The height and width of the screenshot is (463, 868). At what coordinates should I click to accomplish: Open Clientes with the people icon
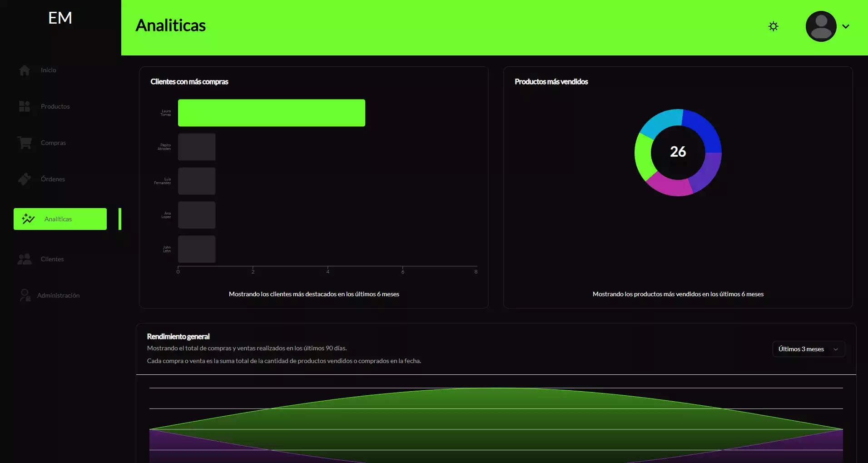pyautogui.click(x=24, y=259)
